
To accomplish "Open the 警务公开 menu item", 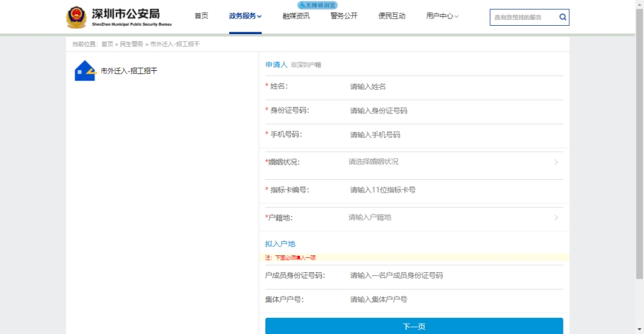I will coord(344,16).
